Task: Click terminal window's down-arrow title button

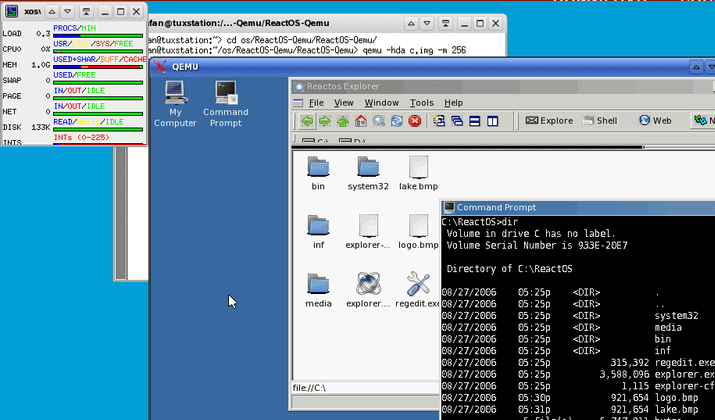Action: click(x=427, y=23)
